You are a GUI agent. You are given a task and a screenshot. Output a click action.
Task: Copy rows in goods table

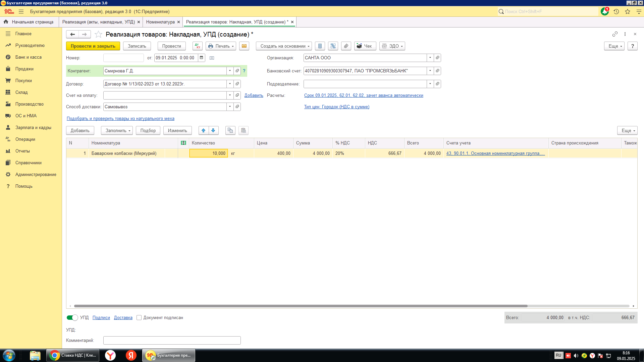click(230, 130)
